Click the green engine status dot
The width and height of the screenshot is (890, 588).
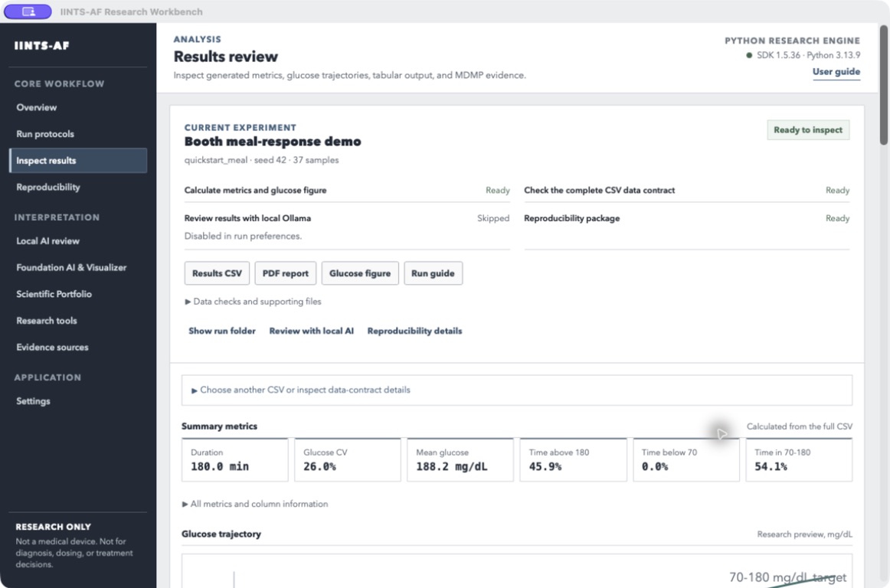pos(749,55)
